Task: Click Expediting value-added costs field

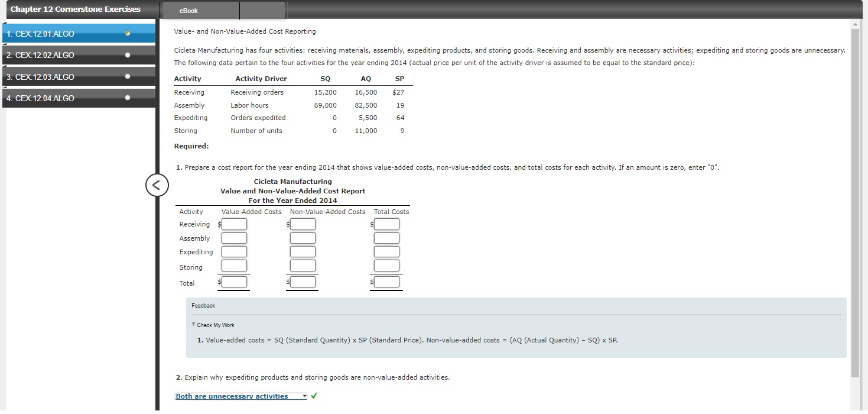Action: tap(235, 252)
